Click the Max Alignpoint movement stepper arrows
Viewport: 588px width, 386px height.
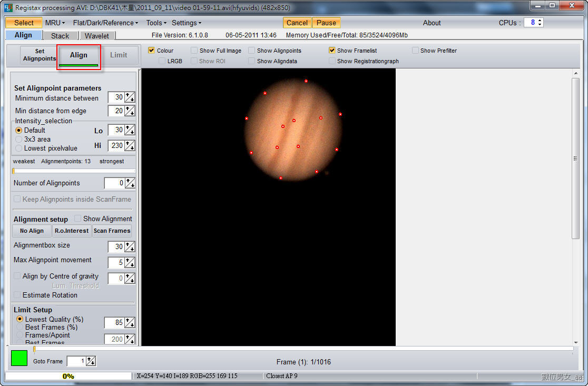(130, 262)
